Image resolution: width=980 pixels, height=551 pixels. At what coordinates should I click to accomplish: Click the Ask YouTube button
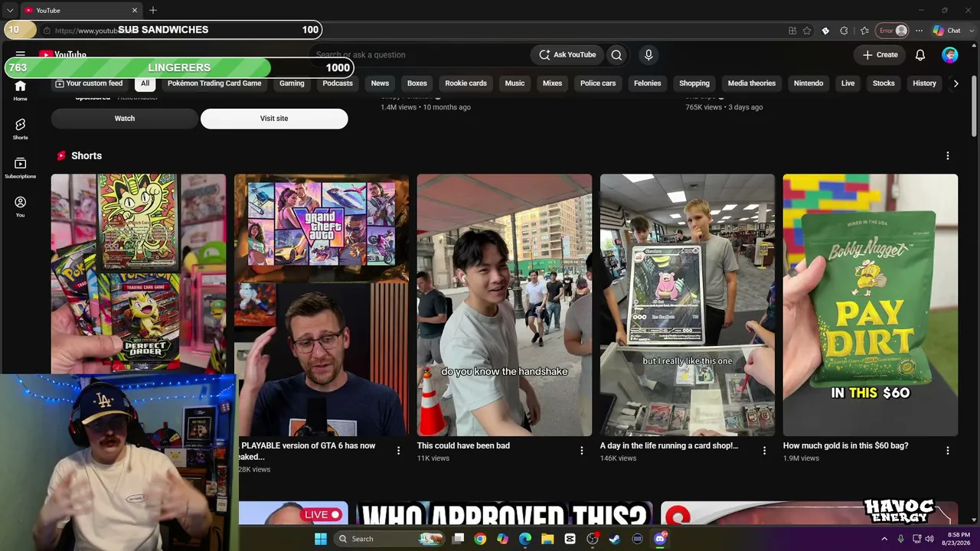567,55
